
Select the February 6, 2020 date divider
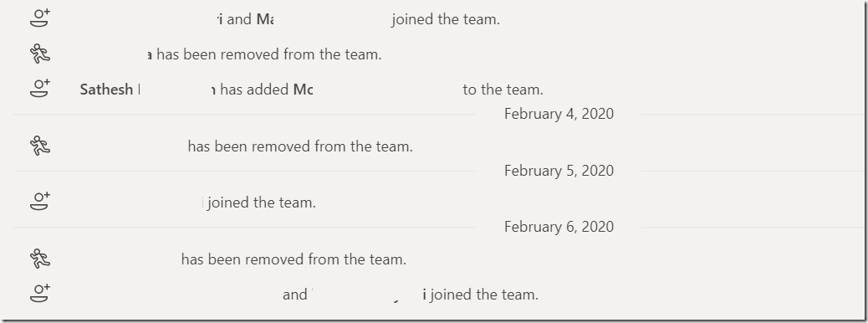pos(559,227)
